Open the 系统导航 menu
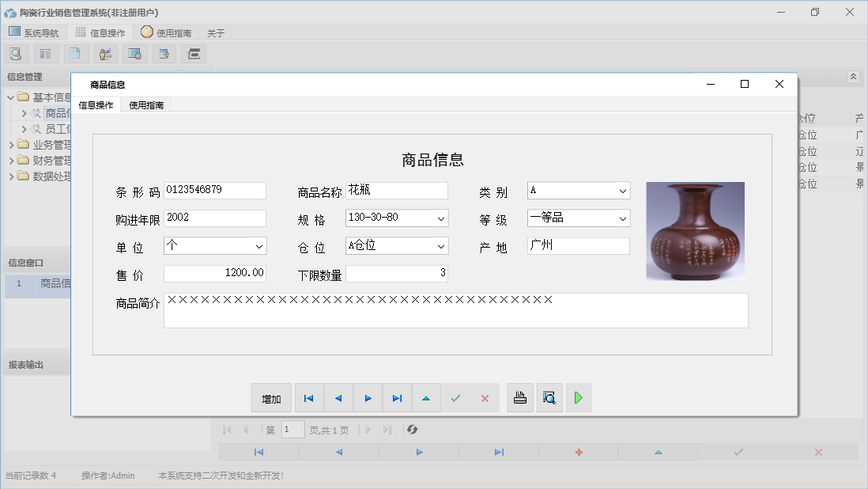 tap(35, 32)
